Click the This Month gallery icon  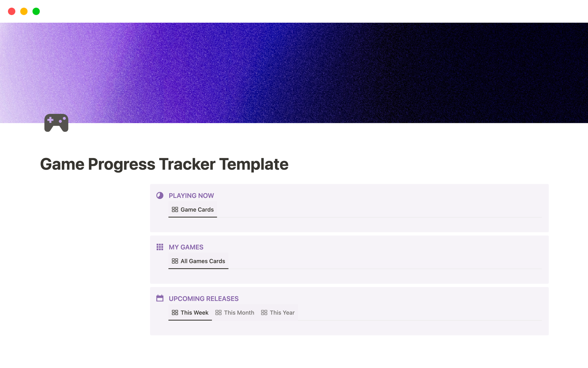pyautogui.click(x=218, y=312)
